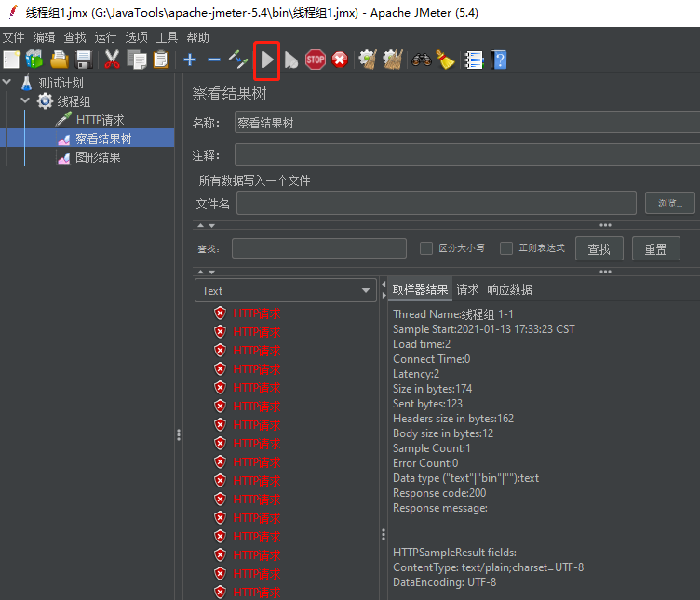Collapse all with the minus icon

point(214,60)
